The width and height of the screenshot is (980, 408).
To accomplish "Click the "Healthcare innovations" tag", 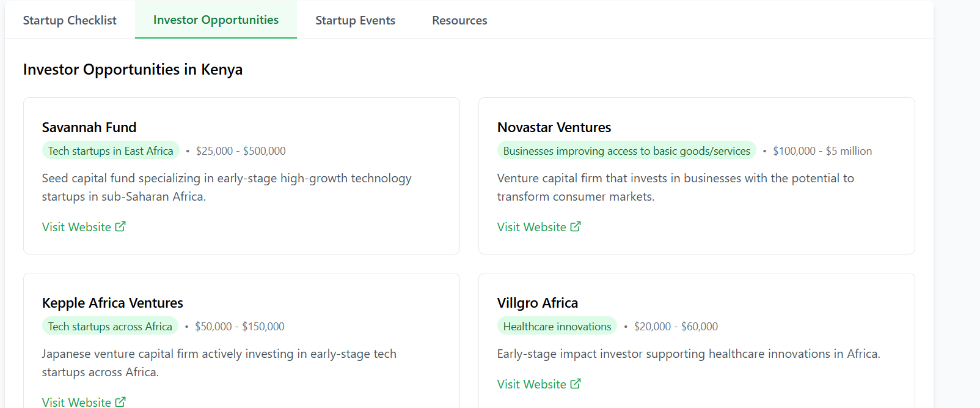I will [557, 327].
